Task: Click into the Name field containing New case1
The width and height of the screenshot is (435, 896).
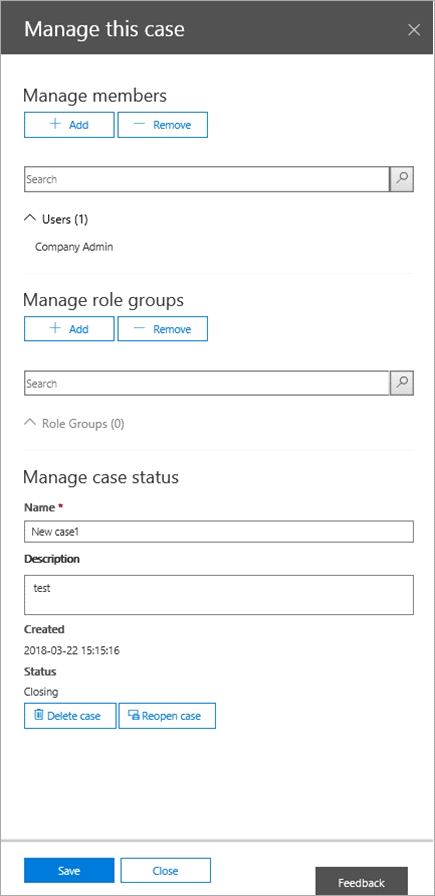Action: (219, 531)
